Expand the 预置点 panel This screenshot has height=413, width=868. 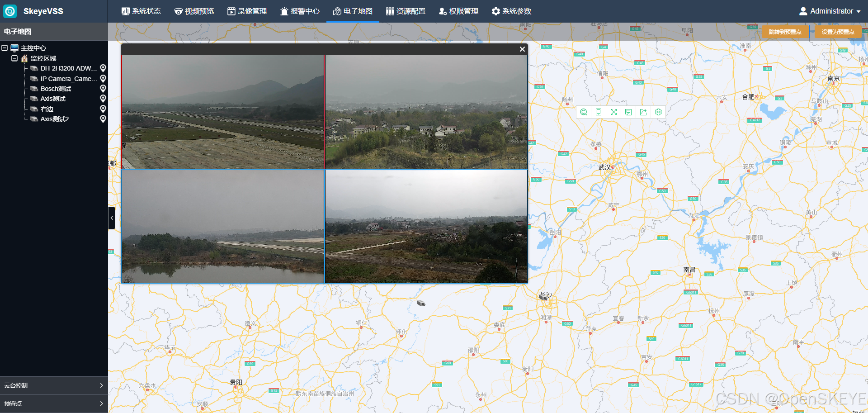pos(54,404)
